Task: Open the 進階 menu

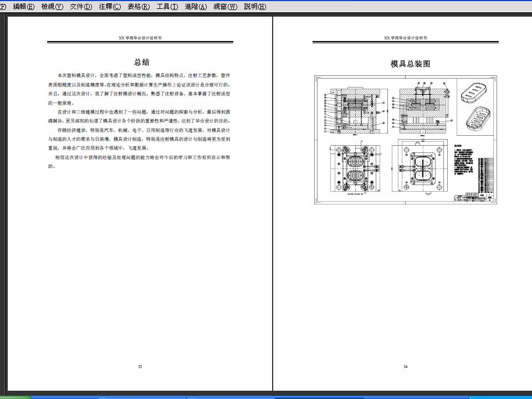Action: point(195,7)
